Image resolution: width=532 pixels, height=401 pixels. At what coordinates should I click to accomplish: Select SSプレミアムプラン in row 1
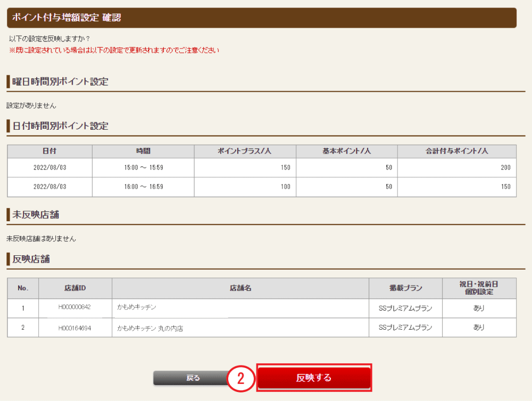click(x=405, y=308)
